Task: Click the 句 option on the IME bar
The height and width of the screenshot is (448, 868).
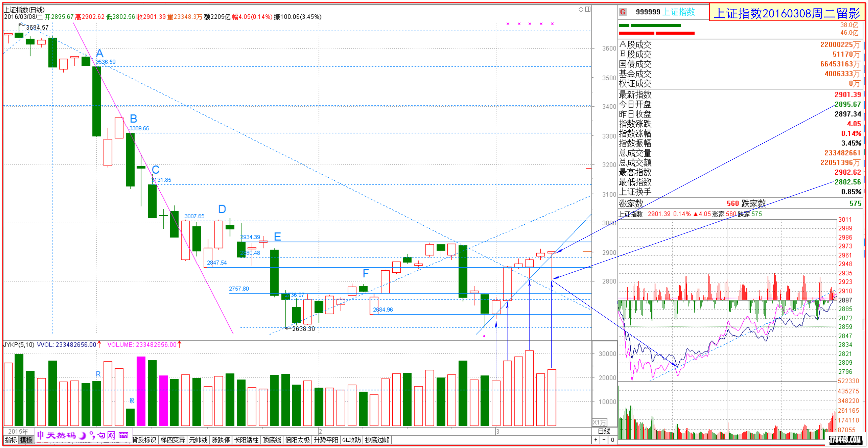Action: click(101, 435)
